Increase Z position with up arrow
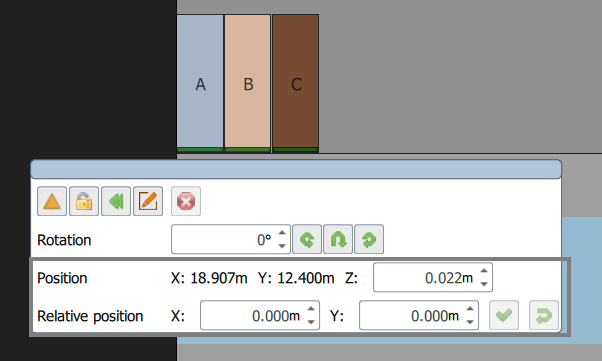602x361 pixels. (x=484, y=271)
